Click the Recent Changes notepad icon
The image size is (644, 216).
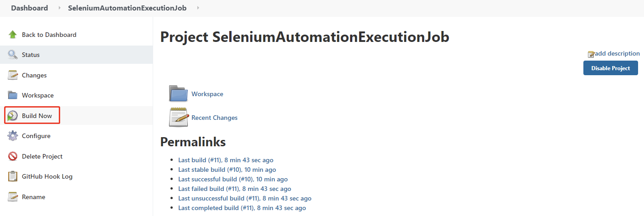coord(178,117)
